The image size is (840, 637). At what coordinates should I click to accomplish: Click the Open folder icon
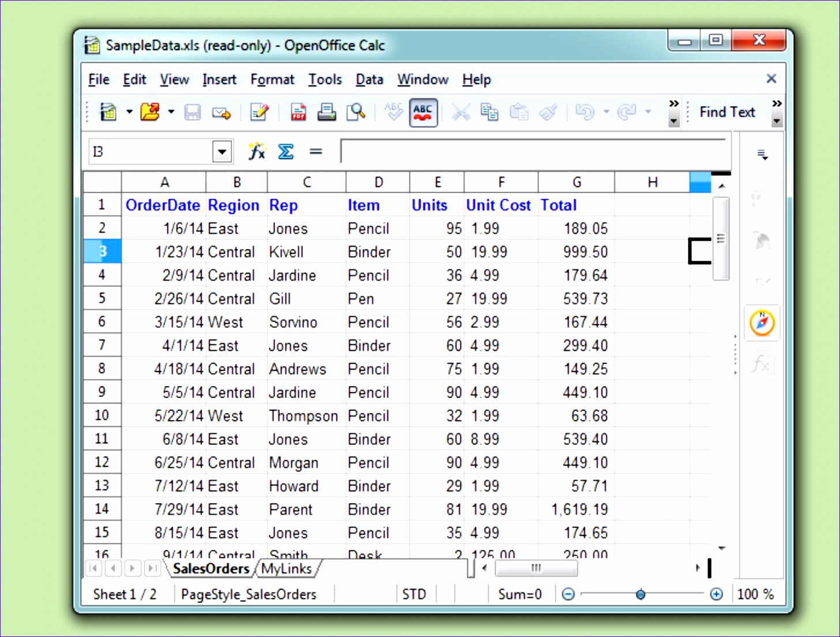tap(150, 112)
